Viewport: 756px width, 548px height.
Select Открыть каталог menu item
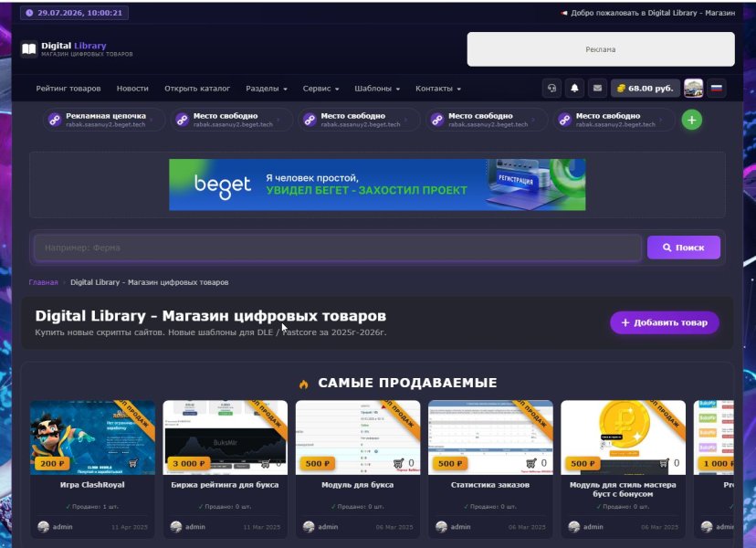(x=197, y=89)
